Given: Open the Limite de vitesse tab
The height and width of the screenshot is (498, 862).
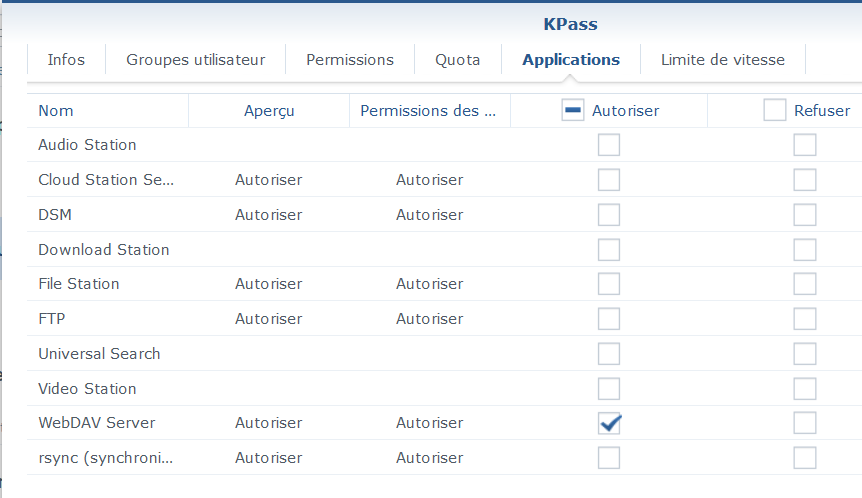Looking at the screenshot, I should pos(722,60).
